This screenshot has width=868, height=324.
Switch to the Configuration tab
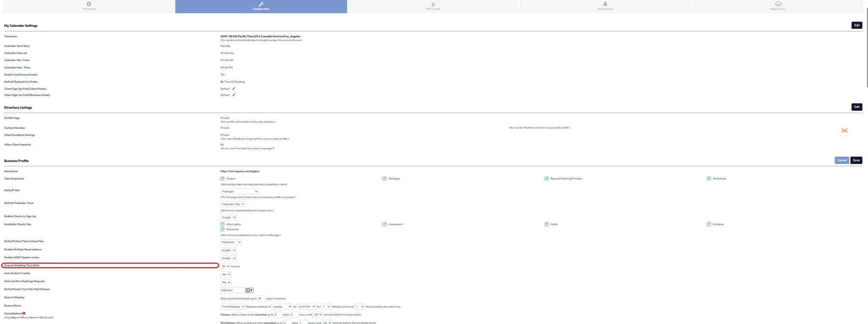pyautogui.click(x=261, y=6)
